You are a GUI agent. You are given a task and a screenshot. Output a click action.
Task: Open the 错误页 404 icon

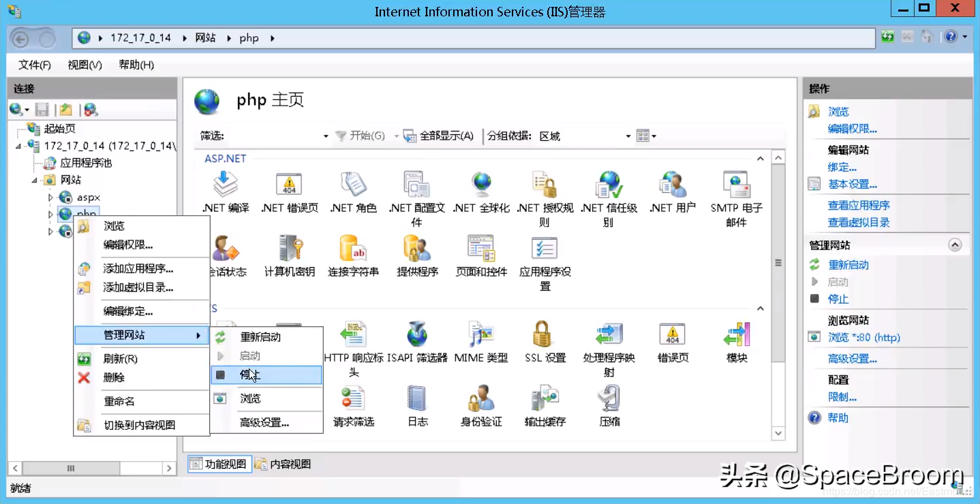672,334
